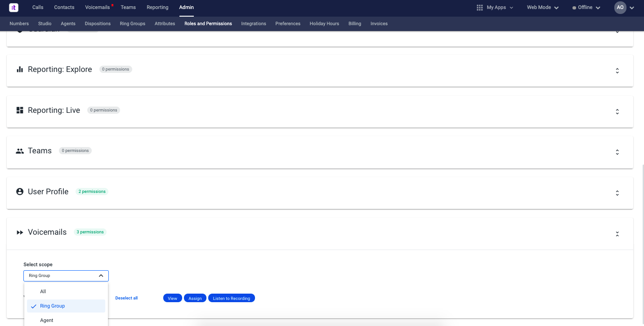Click the Deselect all link
This screenshot has height=326, width=644.
point(126,298)
